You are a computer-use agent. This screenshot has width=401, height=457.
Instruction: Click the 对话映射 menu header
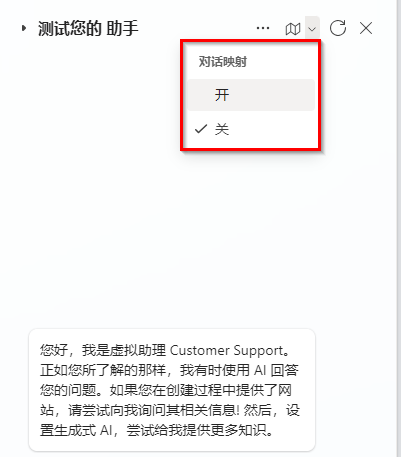click(223, 62)
